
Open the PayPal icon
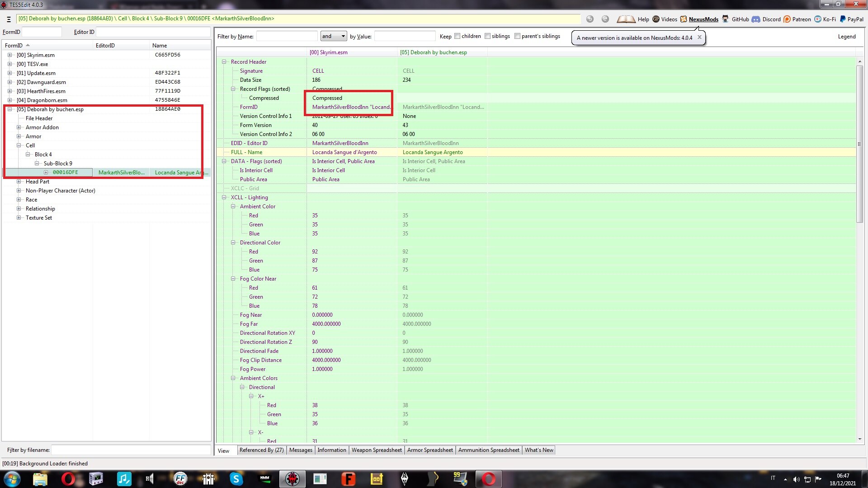[x=843, y=19]
